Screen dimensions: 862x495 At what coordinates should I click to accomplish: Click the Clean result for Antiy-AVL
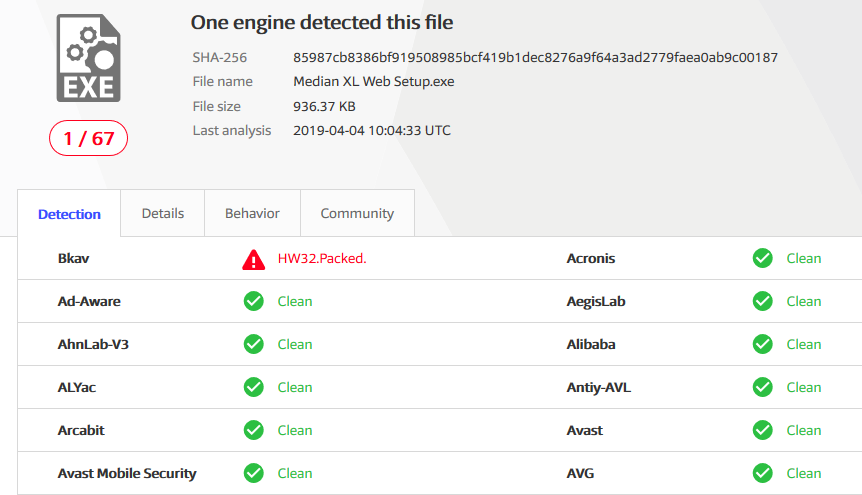(x=804, y=387)
